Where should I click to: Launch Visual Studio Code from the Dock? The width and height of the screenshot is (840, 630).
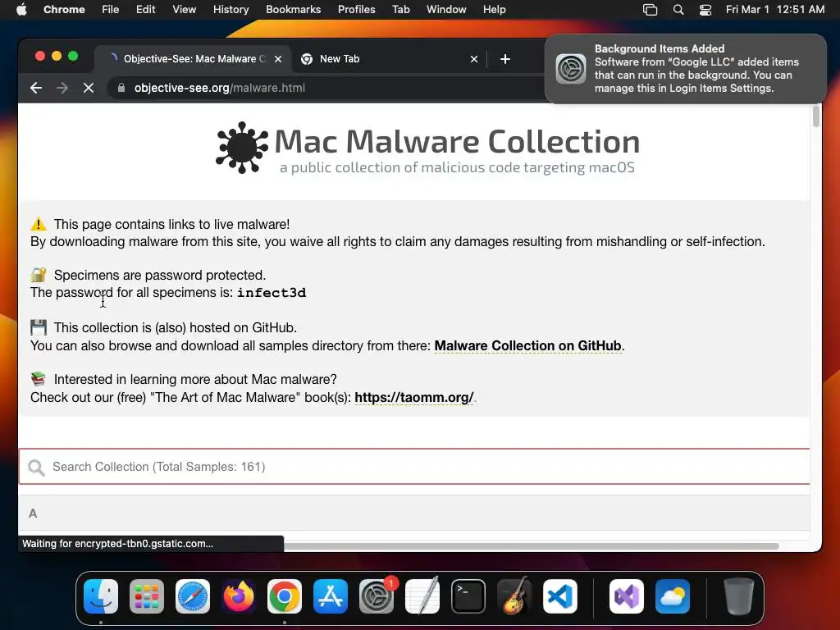point(560,596)
